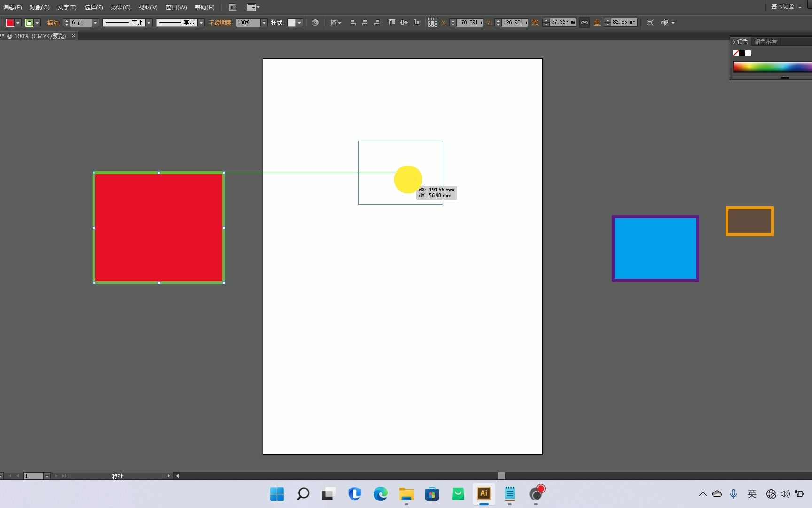The height and width of the screenshot is (508, 812).
Task: Open the 效果(C) menu
Action: click(x=121, y=8)
